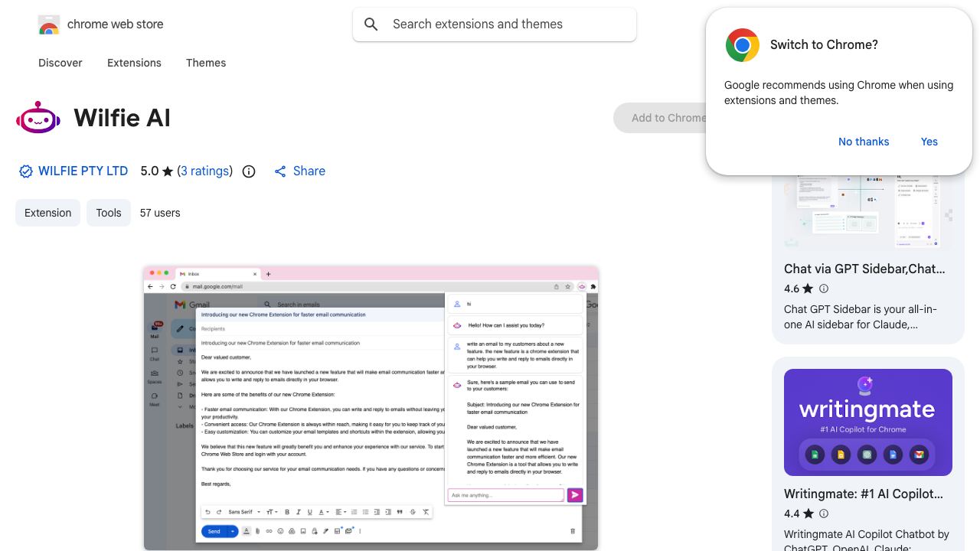This screenshot has width=980, height=551.
Task: Click the Chrome Web Store logo
Action: click(x=49, y=25)
